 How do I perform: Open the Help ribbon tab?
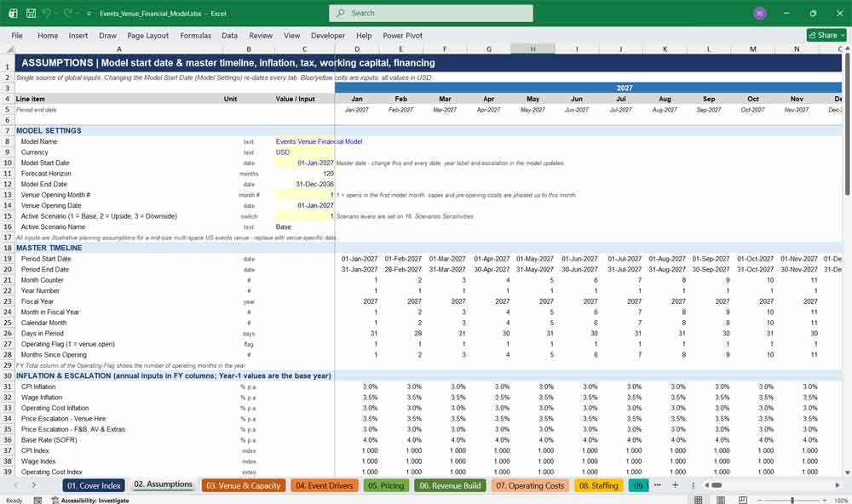click(x=364, y=35)
